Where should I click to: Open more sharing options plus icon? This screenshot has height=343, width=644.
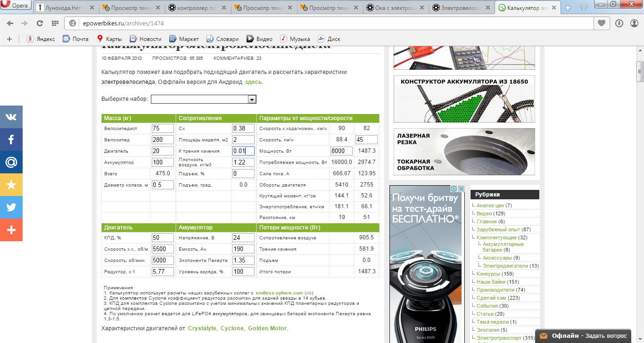pyautogui.click(x=11, y=230)
